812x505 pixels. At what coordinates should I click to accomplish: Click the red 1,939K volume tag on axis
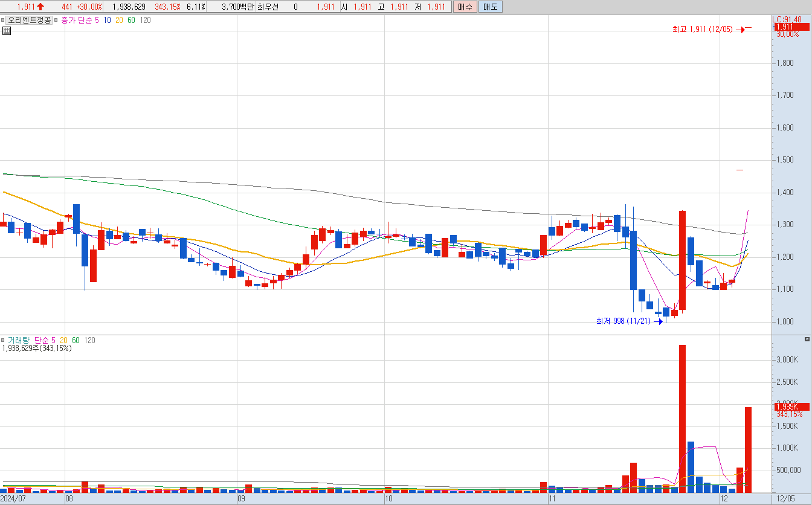pyautogui.click(x=791, y=407)
